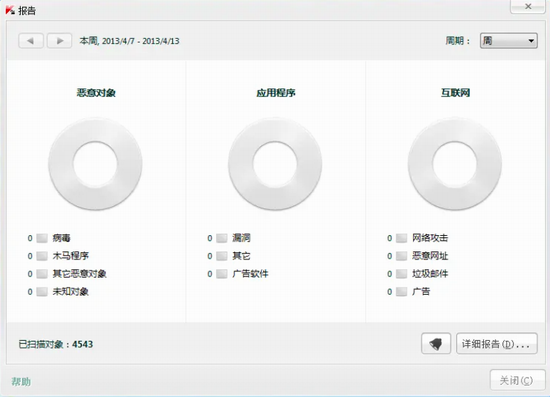
Task: Click the 其它恶意对象 legend color swatch
Action: (x=42, y=274)
